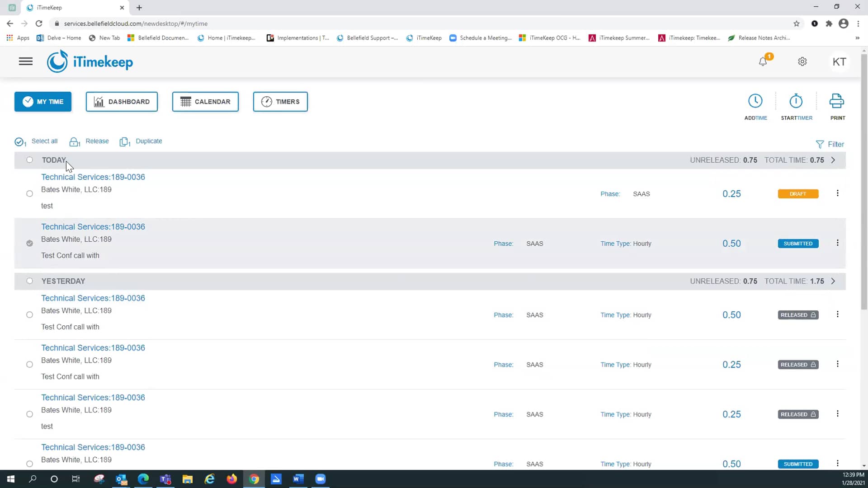Open notifications bell
This screenshot has height=488, width=868.
[x=763, y=61]
